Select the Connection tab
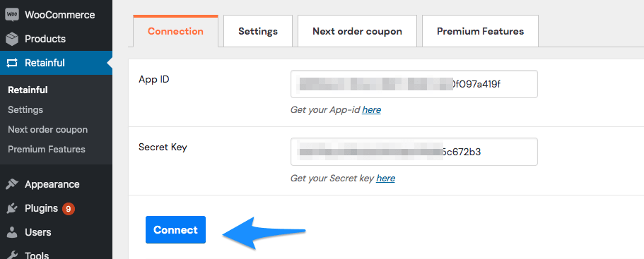Image resolution: width=644 pixels, height=259 pixels. point(175,31)
